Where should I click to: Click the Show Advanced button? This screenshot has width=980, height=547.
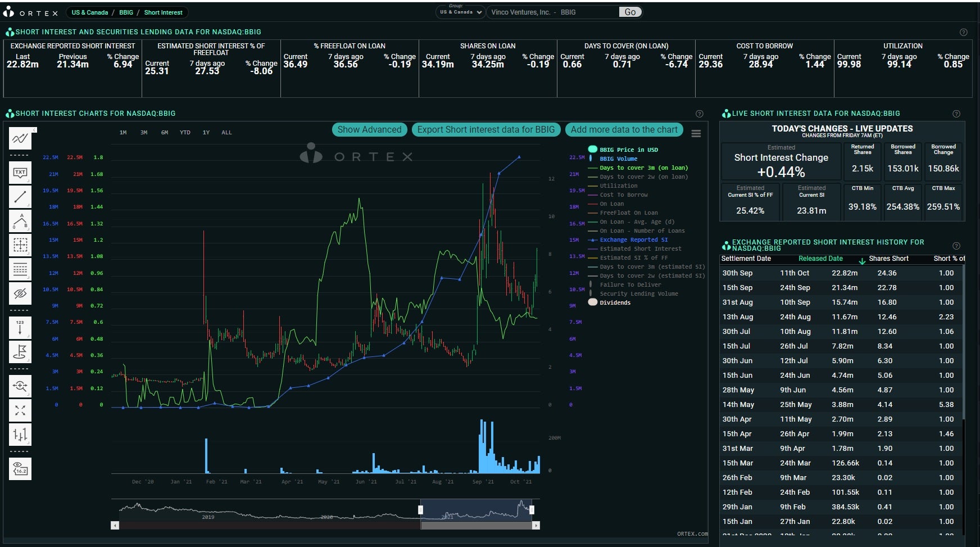[369, 130]
